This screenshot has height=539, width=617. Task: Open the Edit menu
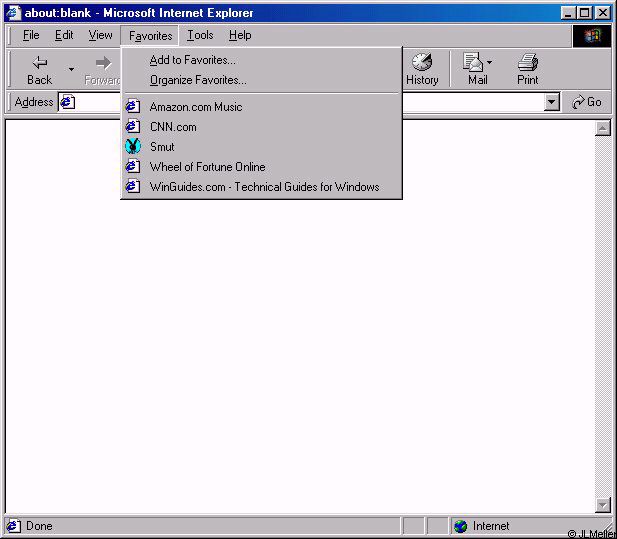64,35
